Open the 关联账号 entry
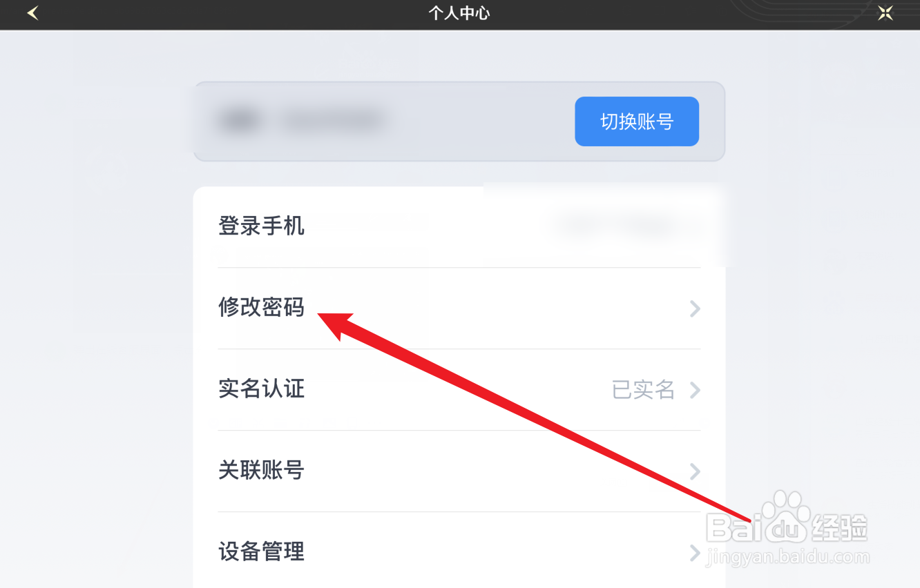920x588 pixels. 459,471
